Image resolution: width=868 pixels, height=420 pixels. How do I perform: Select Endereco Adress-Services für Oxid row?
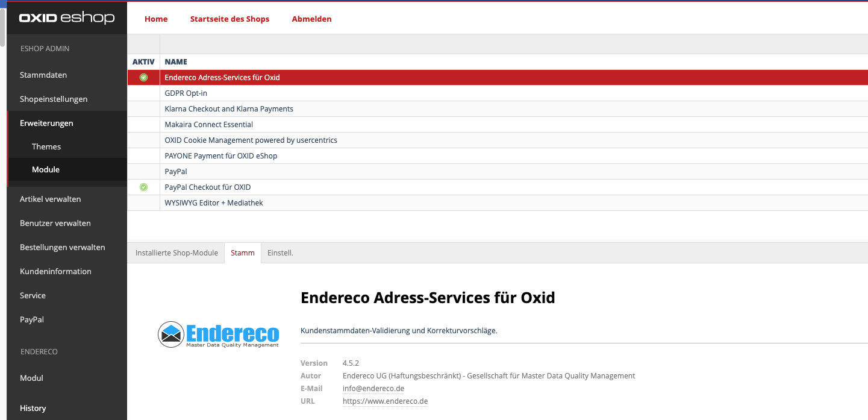498,77
